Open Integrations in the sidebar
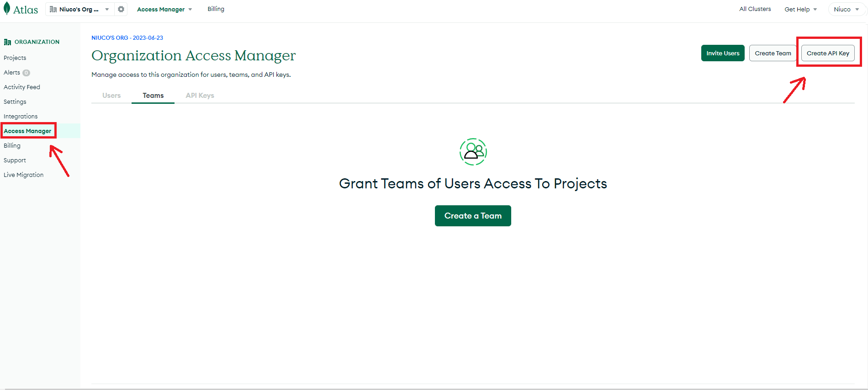 [21, 116]
